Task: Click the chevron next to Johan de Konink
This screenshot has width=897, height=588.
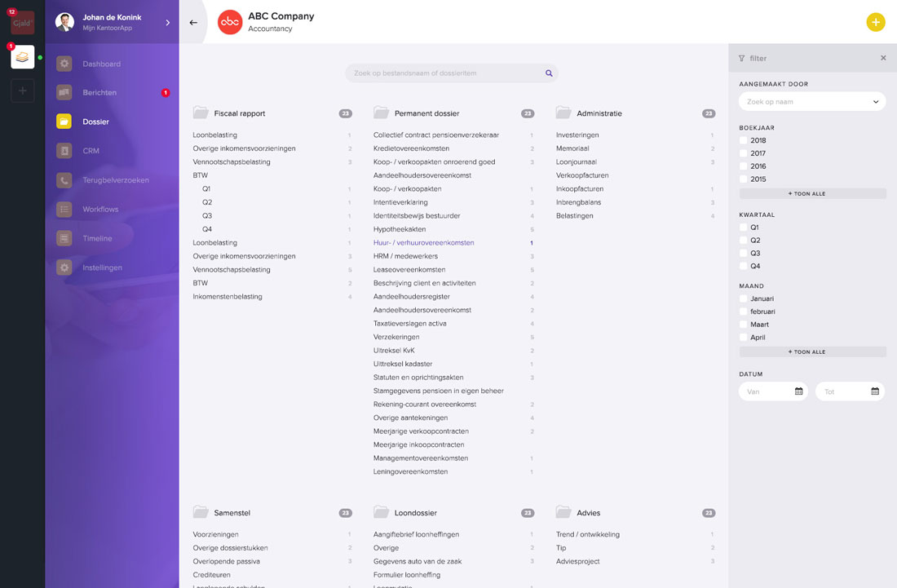Action: (x=166, y=22)
